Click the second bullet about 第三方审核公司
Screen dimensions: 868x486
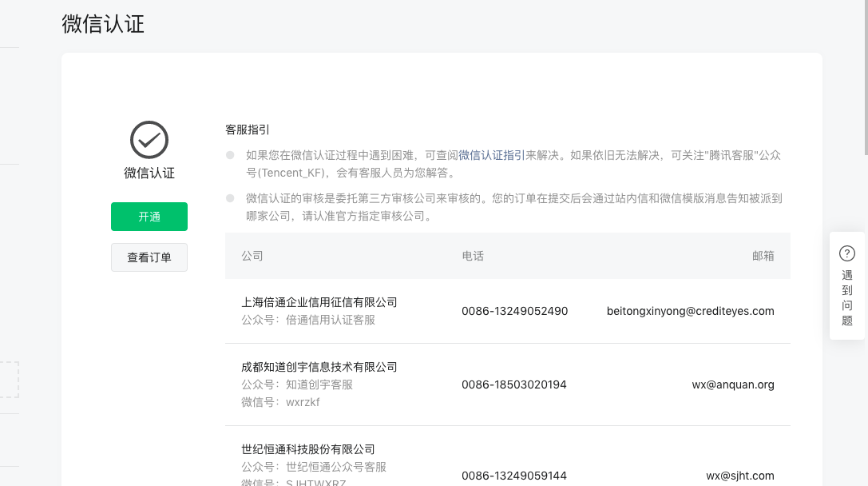[513, 207]
